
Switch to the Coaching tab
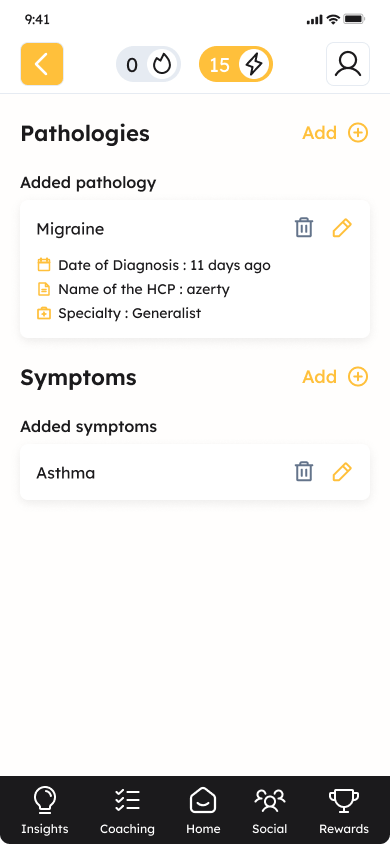[x=127, y=810]
